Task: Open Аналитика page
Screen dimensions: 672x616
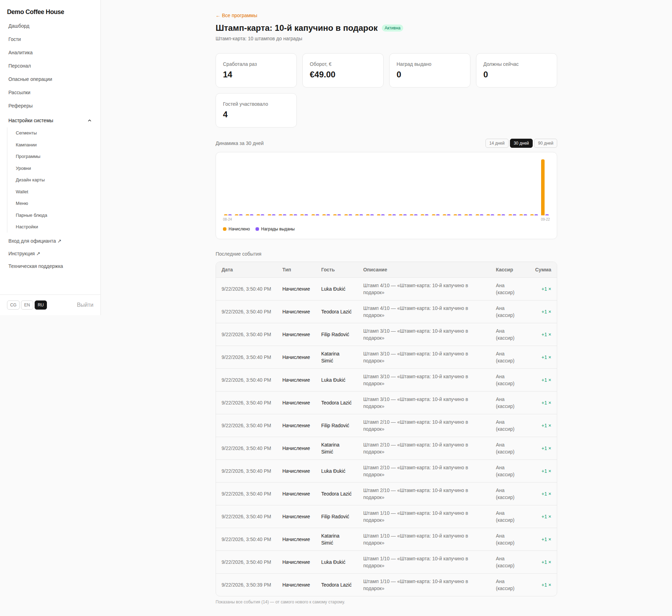Action: [x=21, y=53]
